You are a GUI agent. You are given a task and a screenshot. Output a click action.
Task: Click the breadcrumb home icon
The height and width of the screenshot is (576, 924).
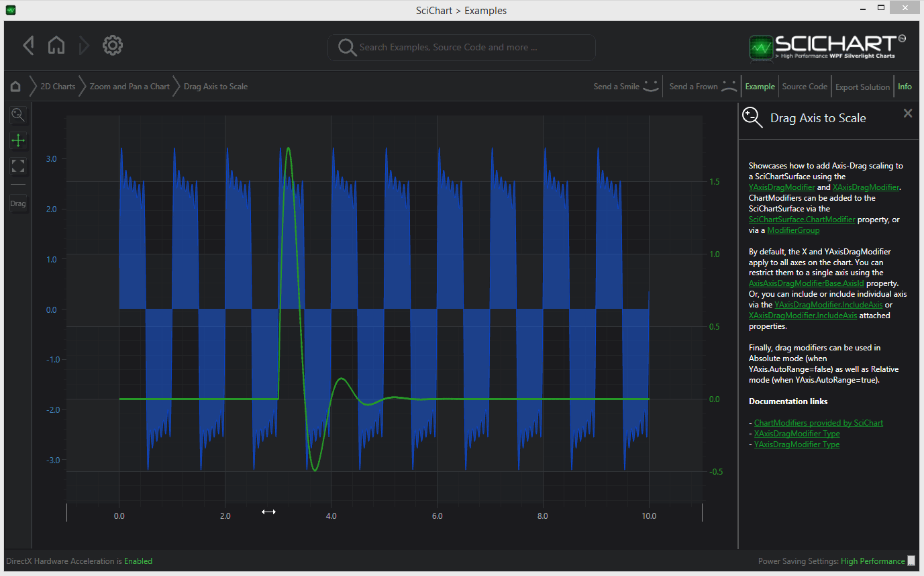(15, 86)
